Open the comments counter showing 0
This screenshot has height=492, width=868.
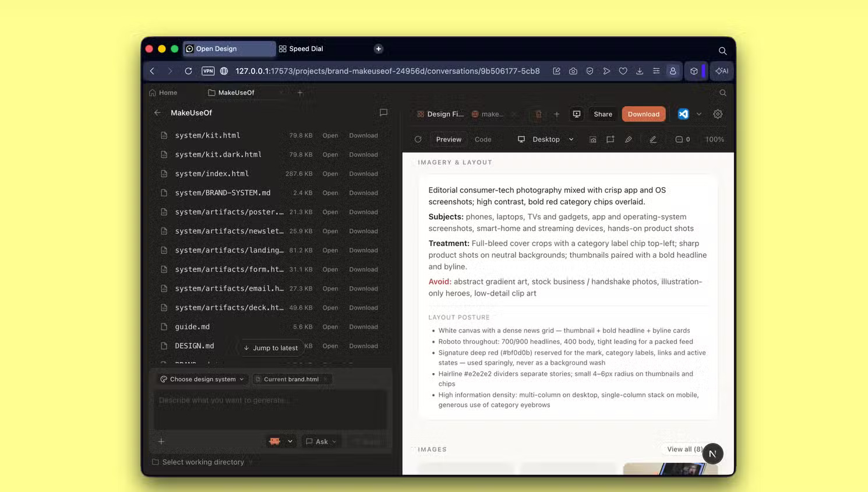[x=683, y=139]
